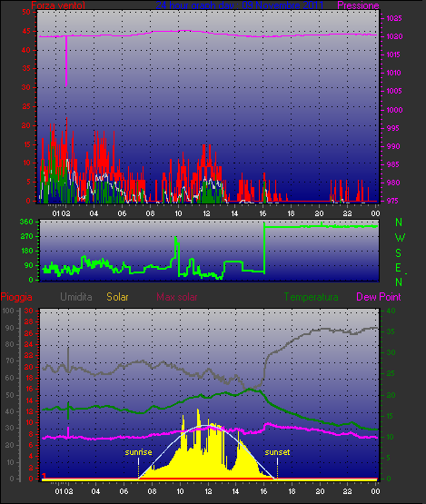
Task: Click pressure axis value 1020
Action: coord(394,36)
